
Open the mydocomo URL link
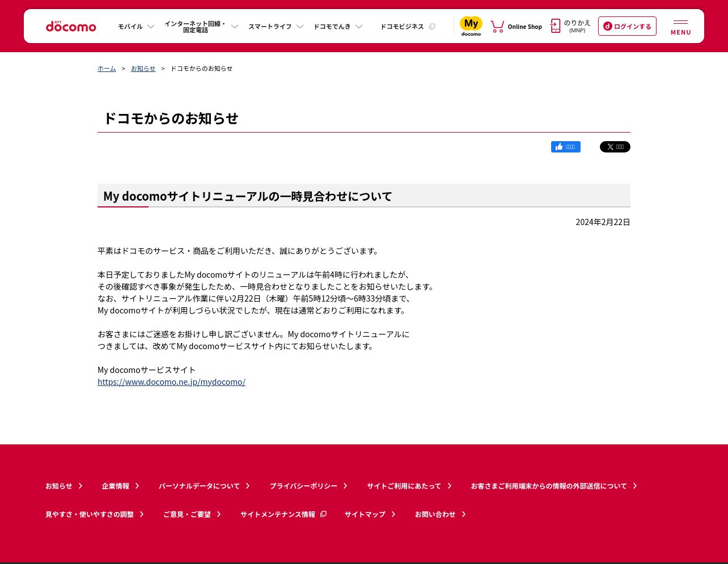171,381
